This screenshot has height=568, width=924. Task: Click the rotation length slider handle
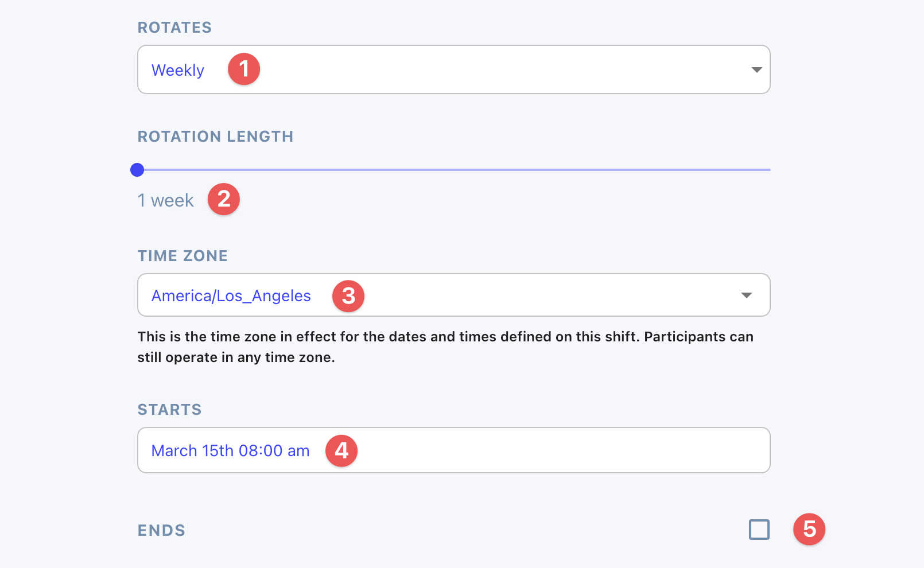(x=137, y=170)
